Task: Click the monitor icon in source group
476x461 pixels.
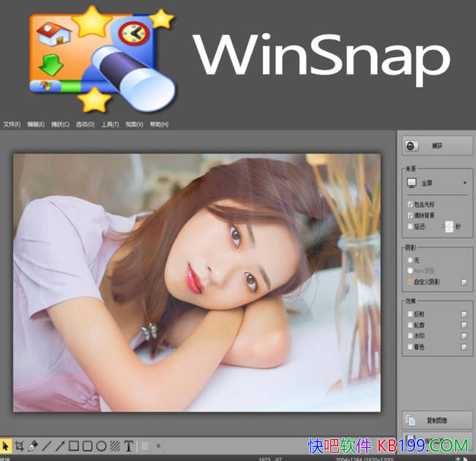Action: [x=412, y=183]
